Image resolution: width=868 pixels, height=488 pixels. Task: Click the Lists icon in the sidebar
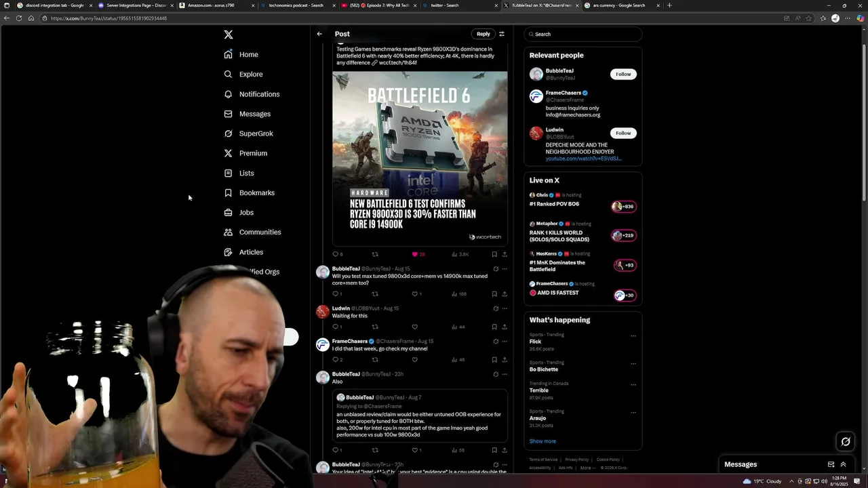(x=228, y=173)
